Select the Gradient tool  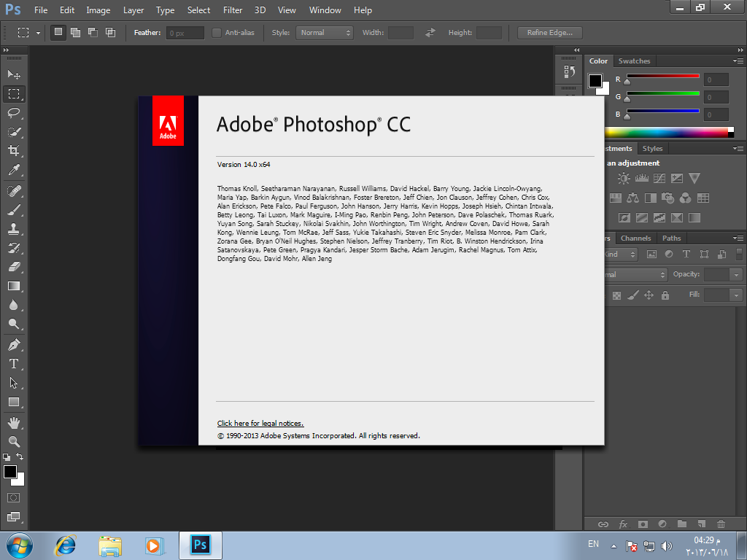tap(14, 286)
